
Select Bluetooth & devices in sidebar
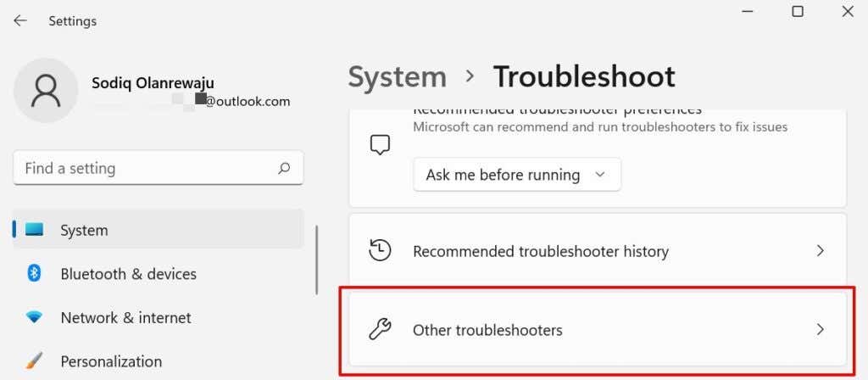click(x=128, y=274)
